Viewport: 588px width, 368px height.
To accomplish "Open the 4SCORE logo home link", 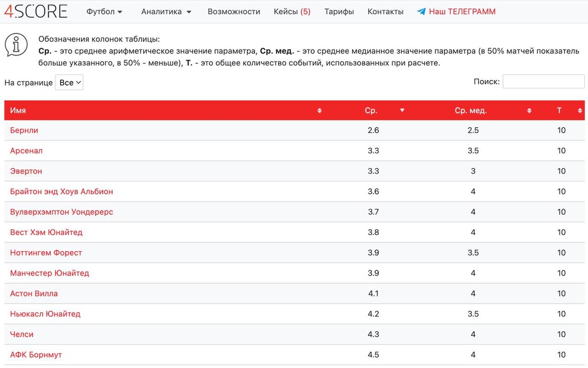I will [x=35, y=11].
